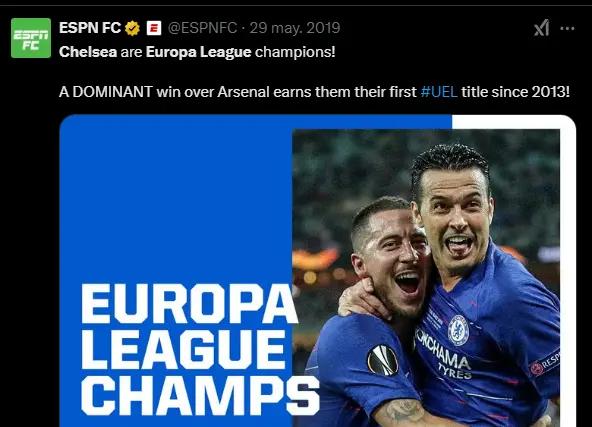This screenshot has height=427, width=592.
Task: Click the 29 may. 2019 timestamp
Action: tap(295, 28)
